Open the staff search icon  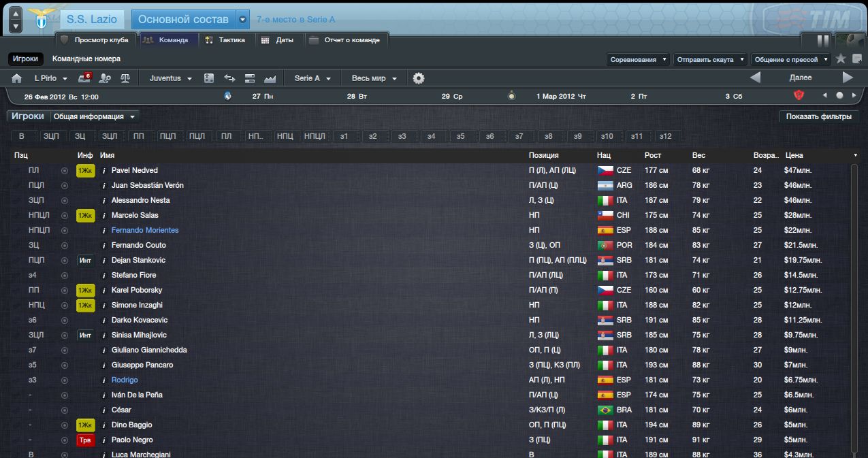click(105, 78)
